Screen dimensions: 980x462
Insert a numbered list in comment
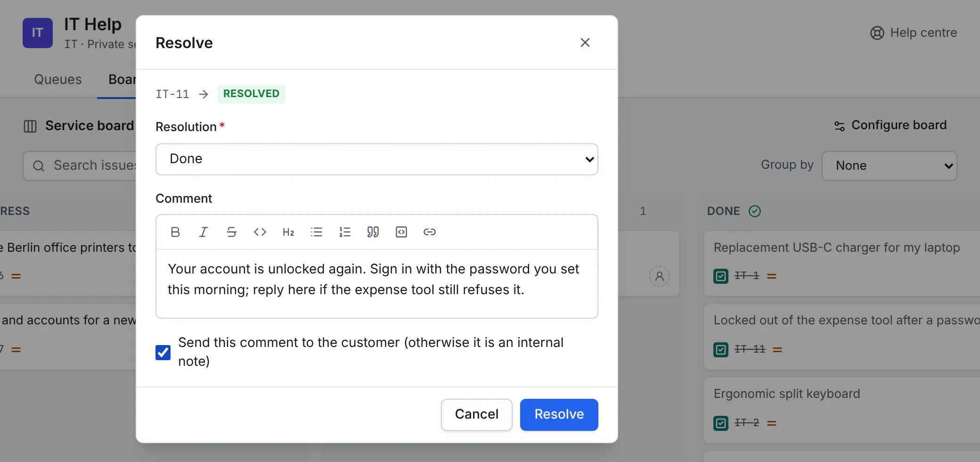pos(345,232)
